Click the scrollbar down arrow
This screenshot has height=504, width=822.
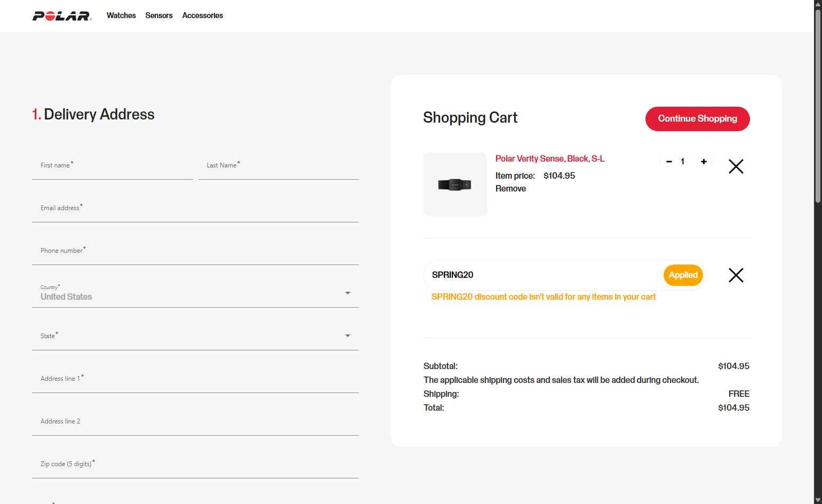click(818, 500)
